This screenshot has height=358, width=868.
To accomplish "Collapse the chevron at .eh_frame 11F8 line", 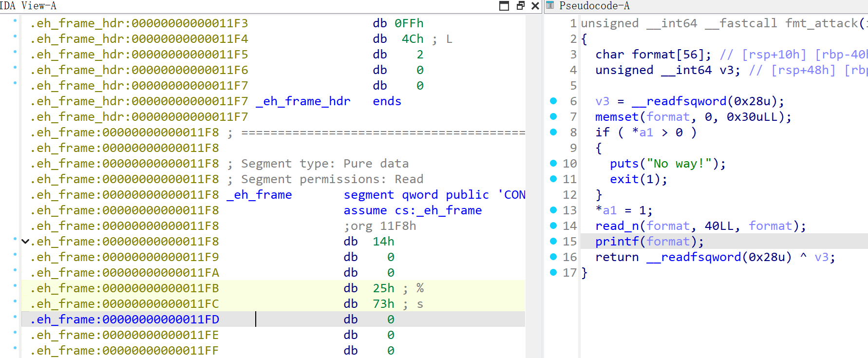I will tap(25, 242).
